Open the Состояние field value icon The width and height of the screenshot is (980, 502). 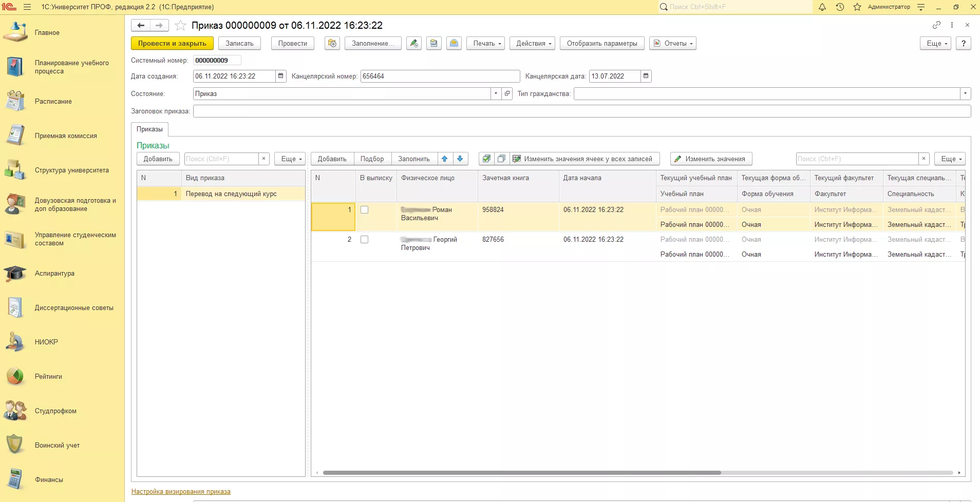coord(507,93)
